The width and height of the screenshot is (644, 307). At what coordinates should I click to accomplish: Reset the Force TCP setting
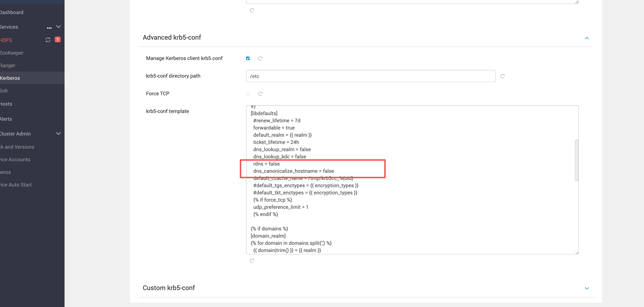click(x=260, y=94)
